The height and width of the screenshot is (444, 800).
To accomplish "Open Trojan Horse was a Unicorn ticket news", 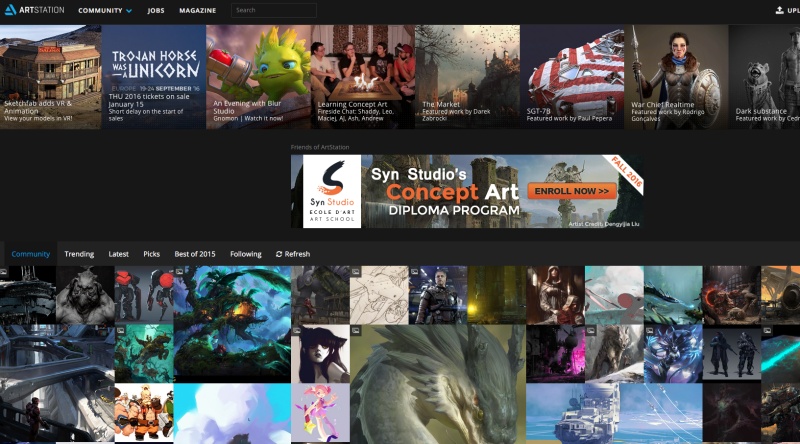I will point(154,77).
